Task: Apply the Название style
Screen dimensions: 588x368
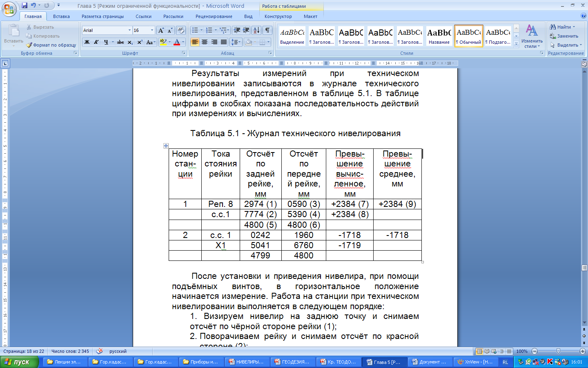Action: click(x=439, y=36)
